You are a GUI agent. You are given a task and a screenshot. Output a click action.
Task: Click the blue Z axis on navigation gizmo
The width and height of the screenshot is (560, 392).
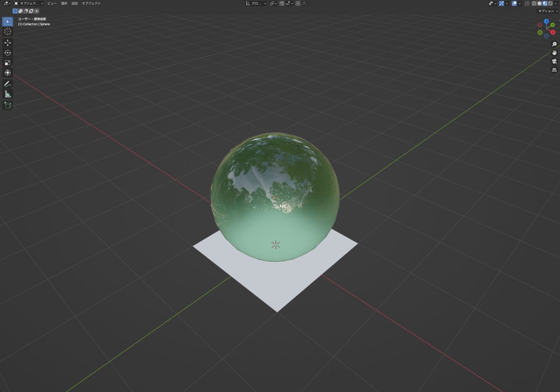(x=546, y=21)
